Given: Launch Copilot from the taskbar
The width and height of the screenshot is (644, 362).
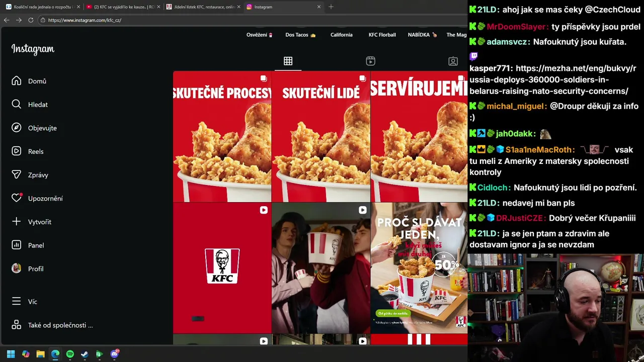Looking at the screenshot, I should [x=26, y=354].
